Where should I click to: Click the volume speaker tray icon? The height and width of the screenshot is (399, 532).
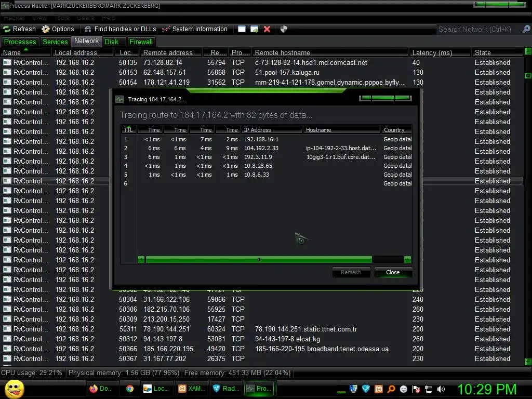pos(441,389)
